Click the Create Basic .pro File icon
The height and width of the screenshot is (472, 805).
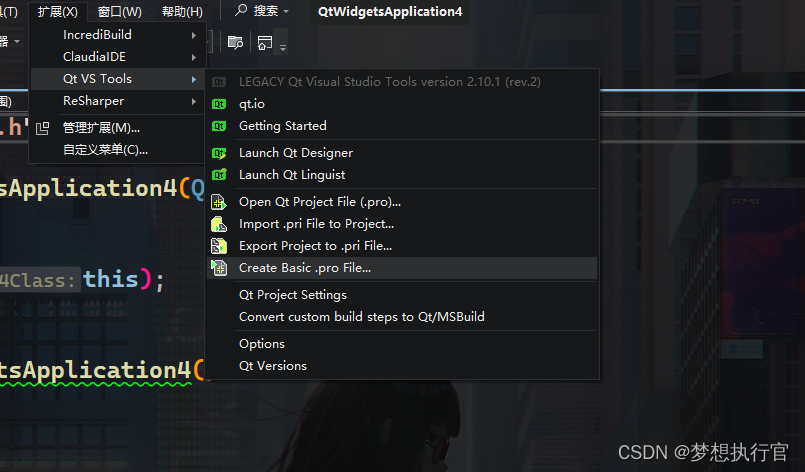click(x=219, y=268)
